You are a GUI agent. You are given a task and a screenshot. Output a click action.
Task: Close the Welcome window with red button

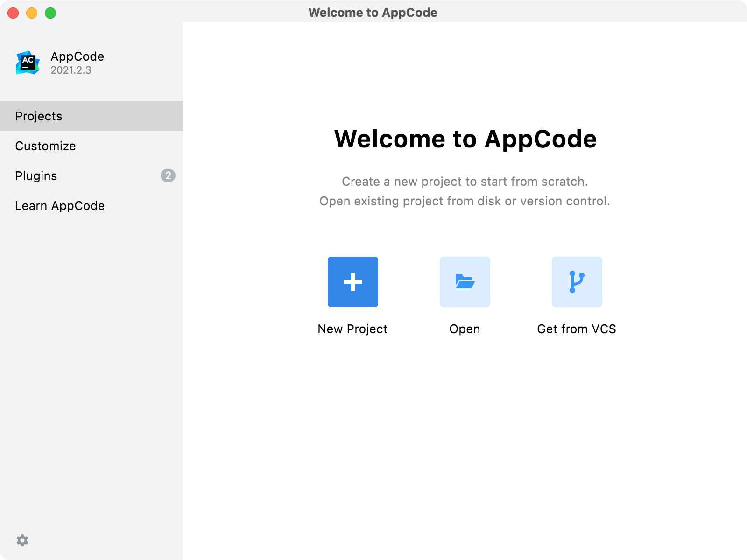(x=13, y=13)
